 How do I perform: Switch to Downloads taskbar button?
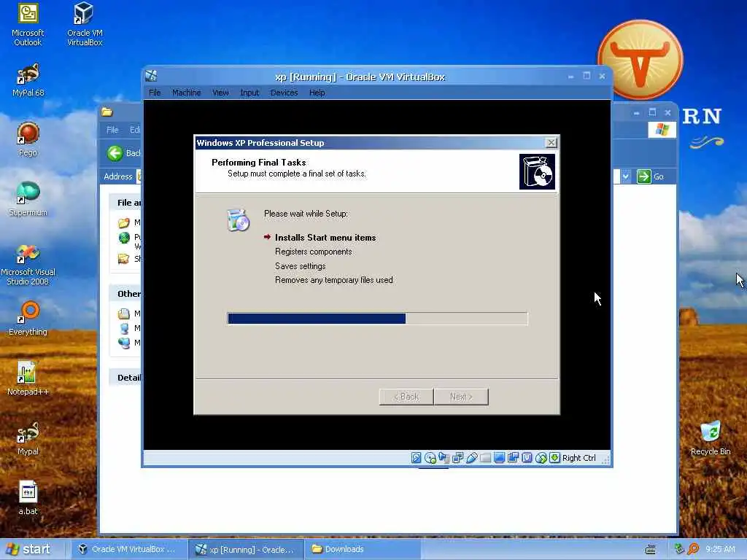coord(363,549)
